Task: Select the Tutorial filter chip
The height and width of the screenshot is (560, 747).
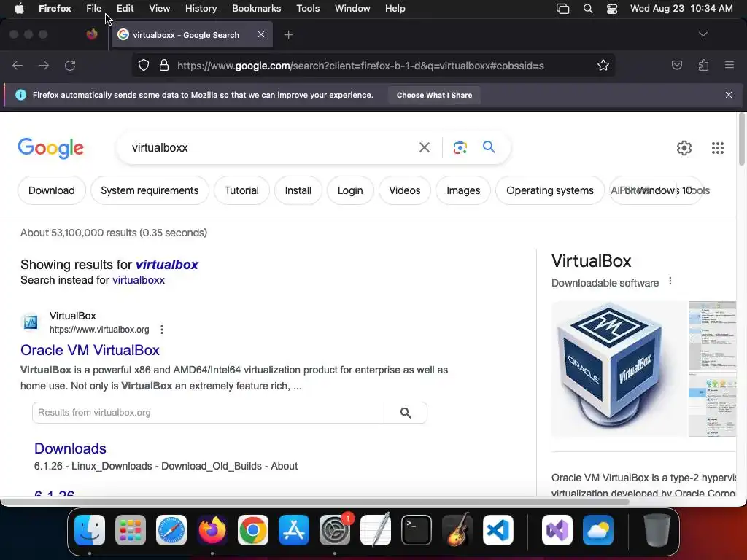Action: [x=241, y=190]
